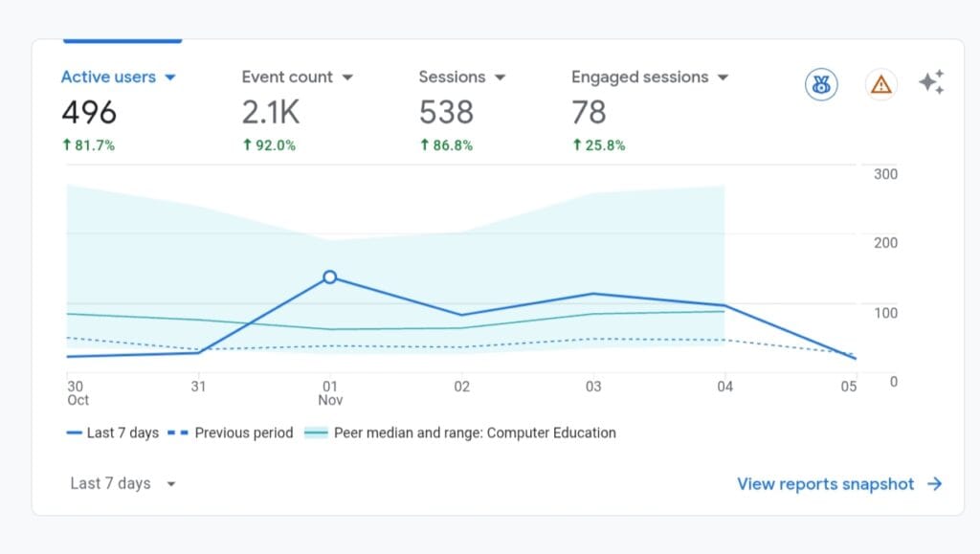Open the Active users metric dropdown
Screen dimensions: 980x554
click(x=171, y=77)
